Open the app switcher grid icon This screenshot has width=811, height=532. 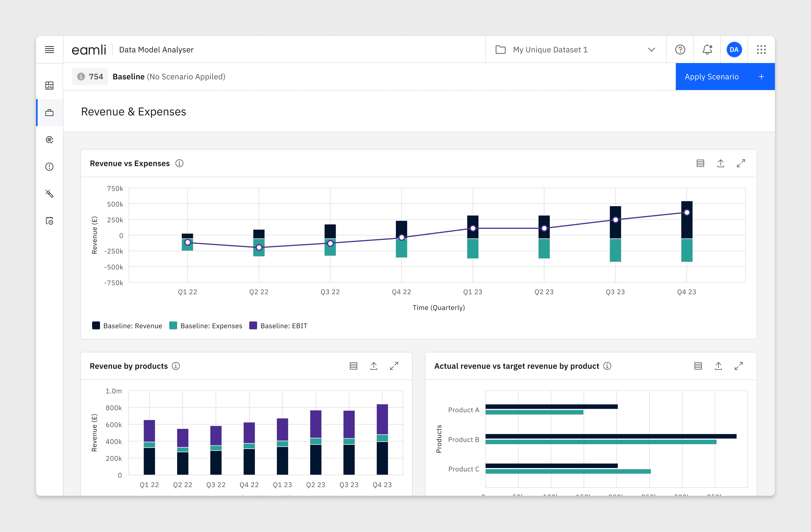point(761,50)
